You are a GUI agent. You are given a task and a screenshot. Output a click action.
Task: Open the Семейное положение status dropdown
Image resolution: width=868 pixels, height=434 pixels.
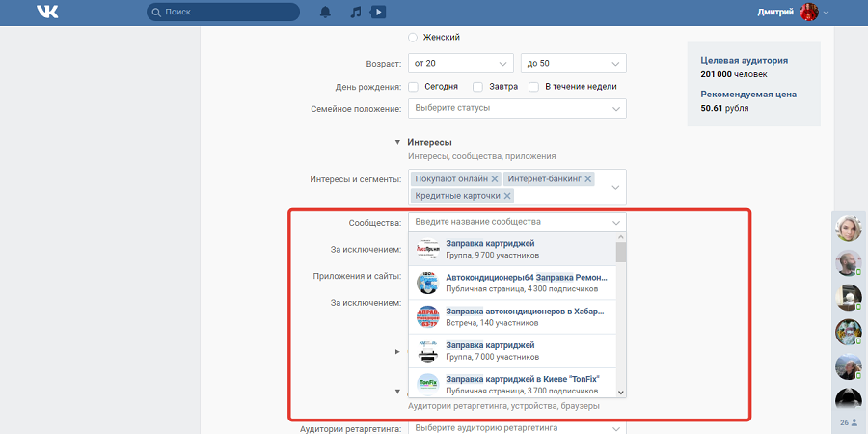click(517, 108)
